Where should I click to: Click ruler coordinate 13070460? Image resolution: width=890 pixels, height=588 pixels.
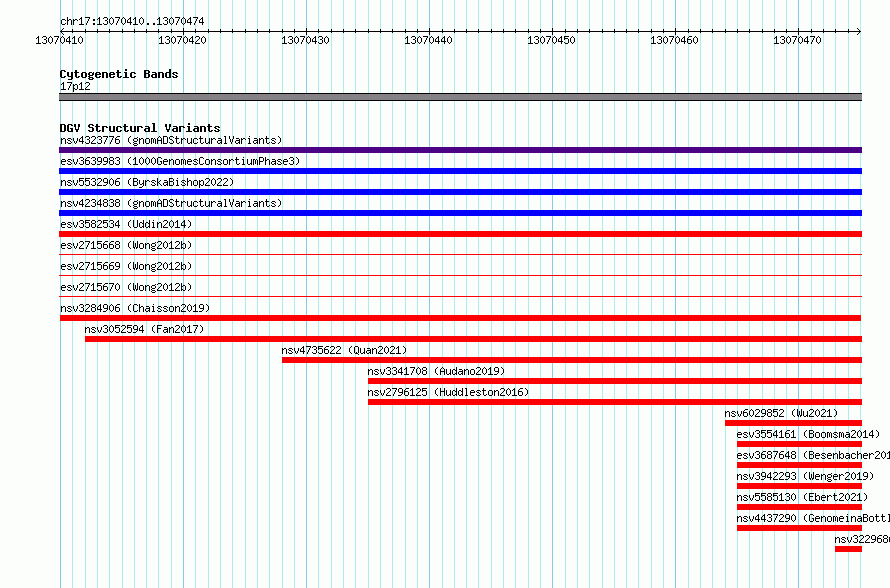[674, 40]
